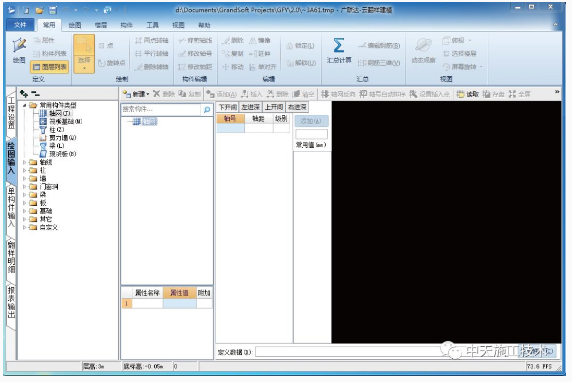Screen dimensions: 572x382
Task: Toggle the 图层列表 layer list button
Action: point(50,67)
